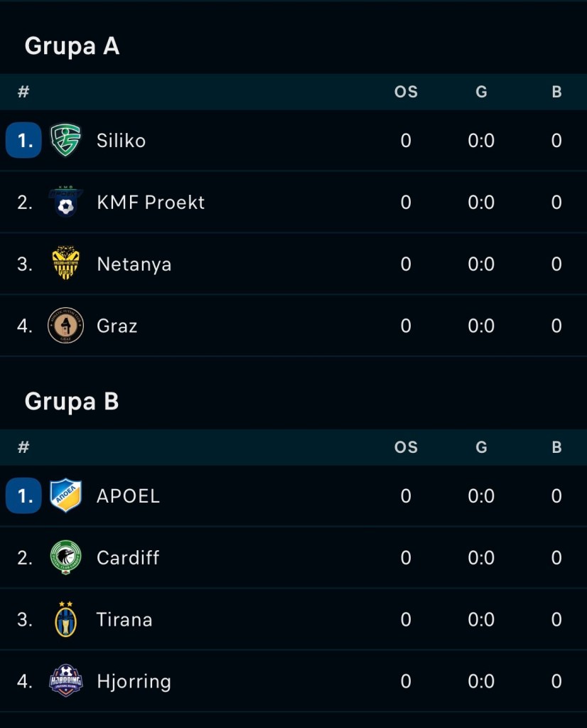Screen dimensions: 587x728
Task: Tap the Hjorring futsal club logo
Action: 66,680
